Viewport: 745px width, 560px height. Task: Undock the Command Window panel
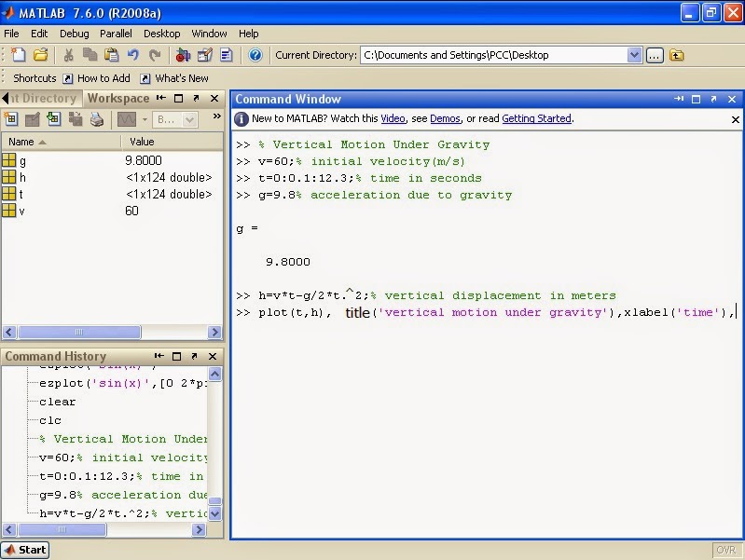click(713, 99)
